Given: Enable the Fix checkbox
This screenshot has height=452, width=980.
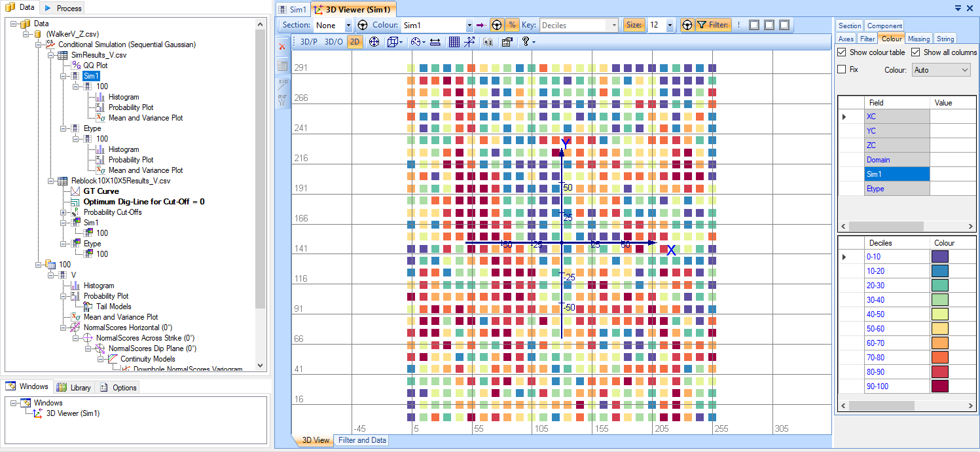Looking at the screenshot, I should point(842,69).
